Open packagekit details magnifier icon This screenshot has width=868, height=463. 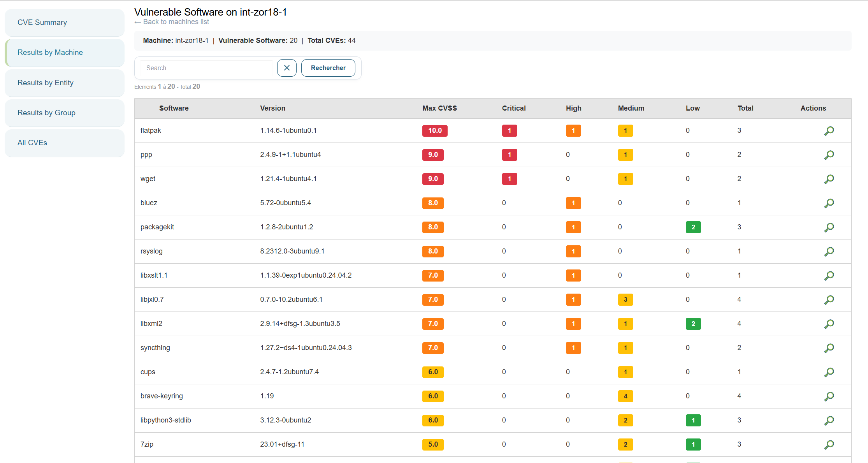pyautogui.click(x=829, y=227)
